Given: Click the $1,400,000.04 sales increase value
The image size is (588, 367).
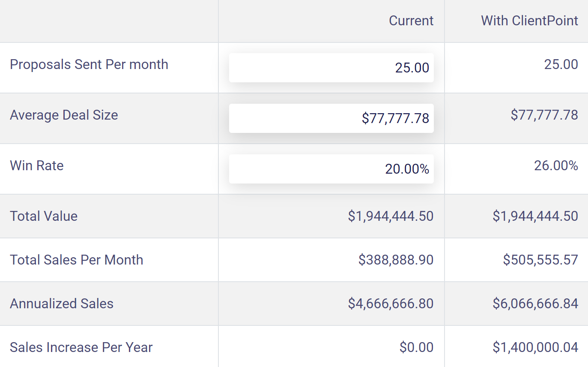Looking at the screenshot, I should point(535,347).
